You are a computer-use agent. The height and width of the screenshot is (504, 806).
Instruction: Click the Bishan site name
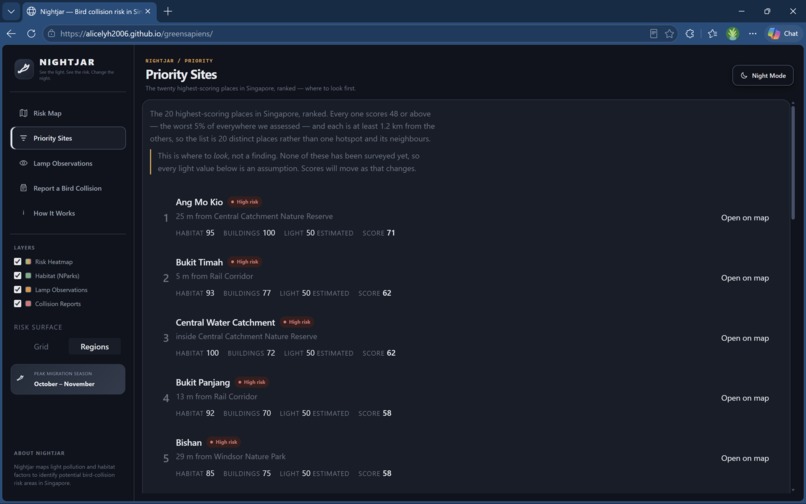[189, 443]
